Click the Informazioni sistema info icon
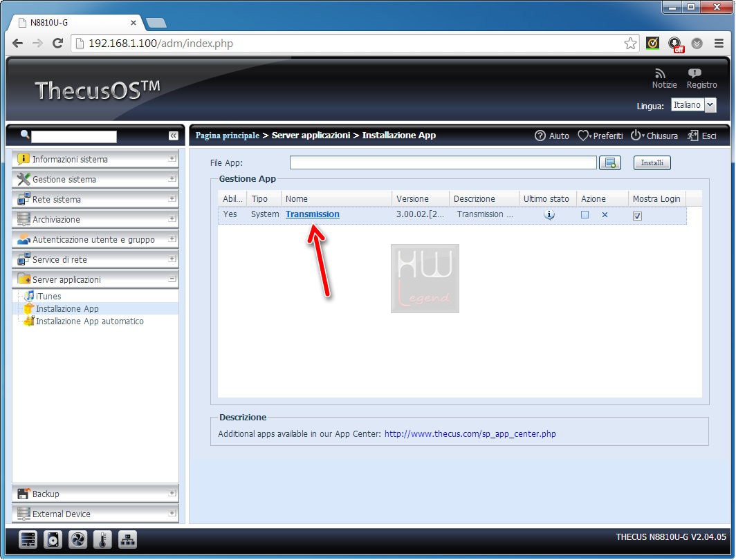 click(x=23, y=158)
